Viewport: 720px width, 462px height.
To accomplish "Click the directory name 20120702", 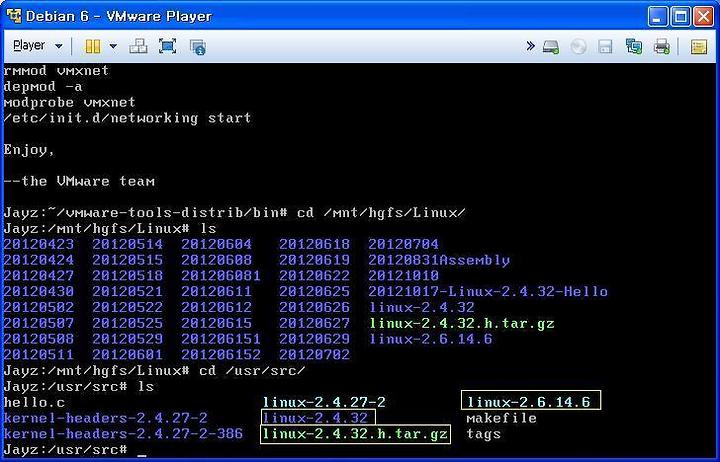I will tap(315, 355).
